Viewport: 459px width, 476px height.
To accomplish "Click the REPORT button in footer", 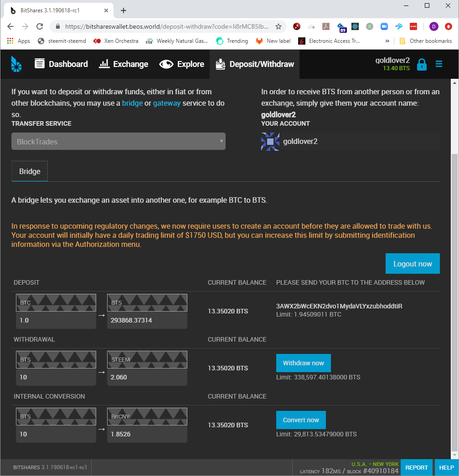I will 416,467.
